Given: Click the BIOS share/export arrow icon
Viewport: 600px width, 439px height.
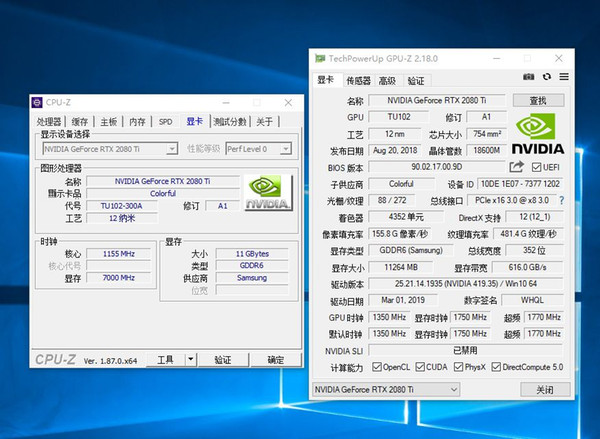Looking at the screenshot, I should (x=516, y=167).
